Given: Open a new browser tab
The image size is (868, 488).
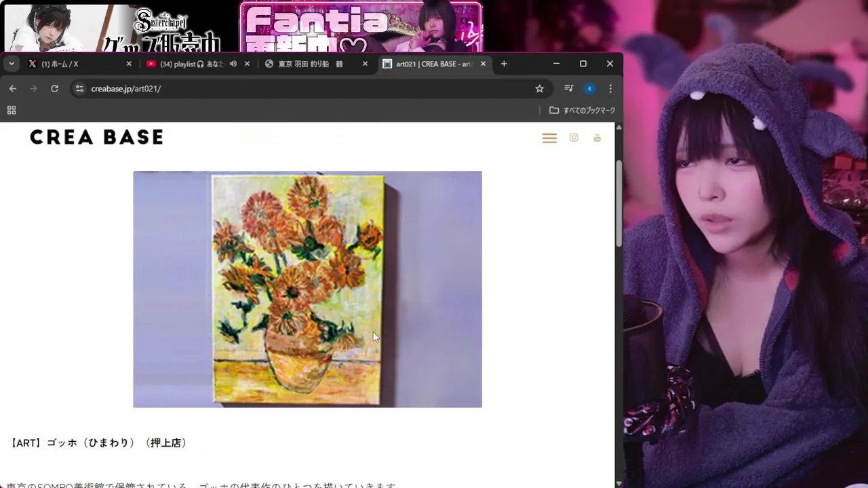Looking at the screenshot, I should click(x=504, y=64).
